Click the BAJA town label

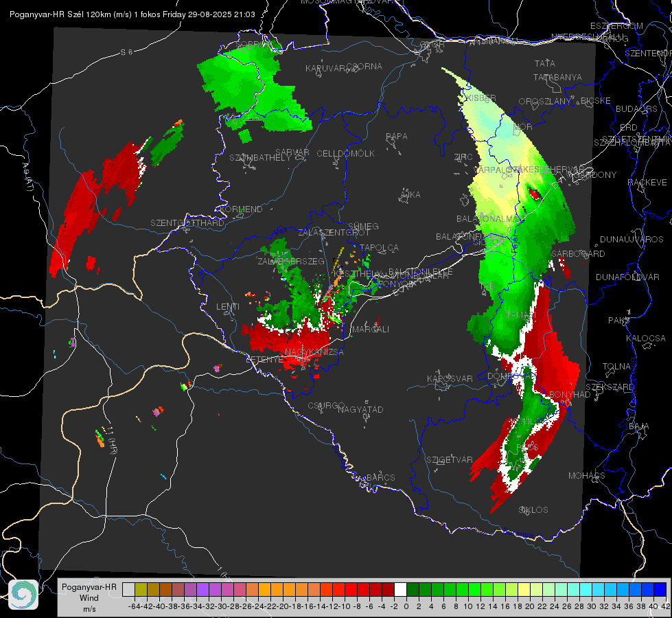coord(639,426)
